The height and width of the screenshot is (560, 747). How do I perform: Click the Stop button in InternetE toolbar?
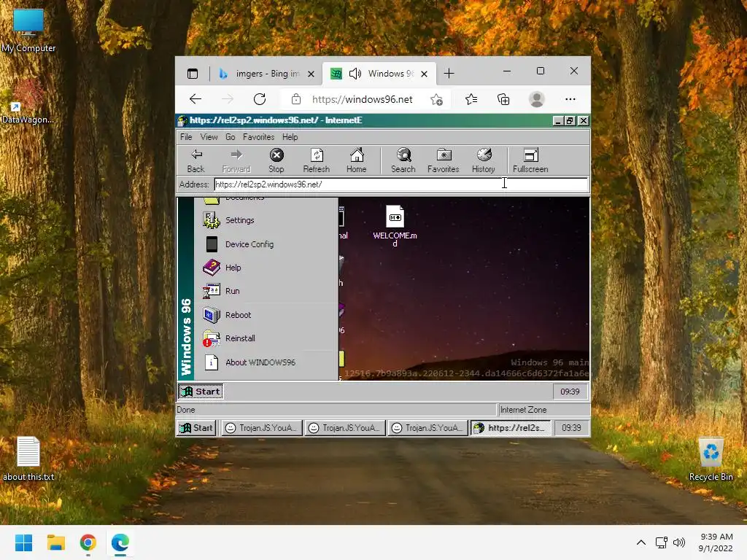(276, 160)
